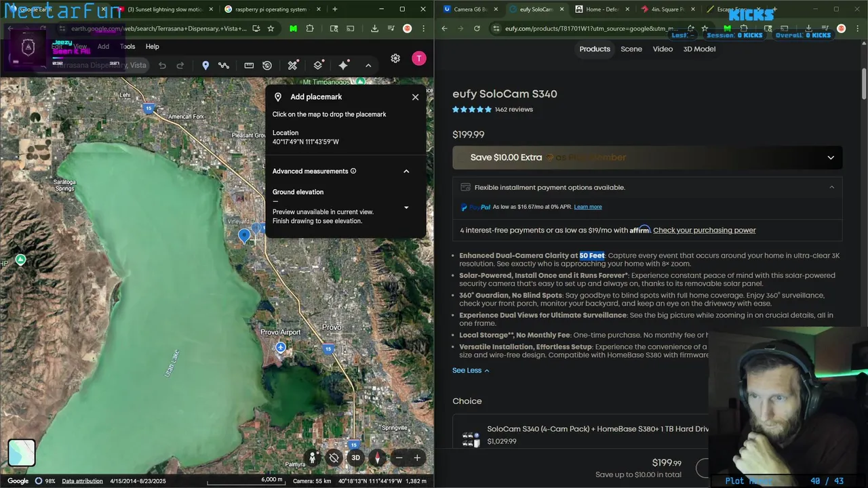Click the eufy page vertical scrollbar
Image resolution: width=868 pixels, height=488 pixels.
[x=864, y=84]
